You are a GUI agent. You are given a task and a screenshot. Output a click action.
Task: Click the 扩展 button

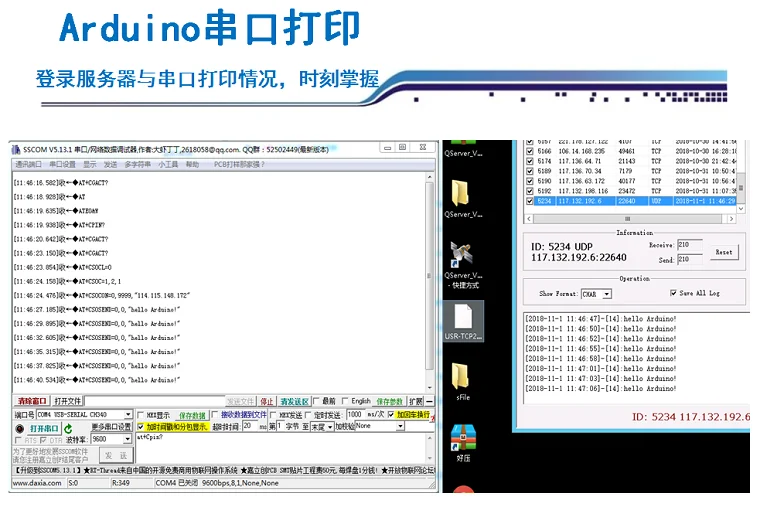[x=416, y=401]
